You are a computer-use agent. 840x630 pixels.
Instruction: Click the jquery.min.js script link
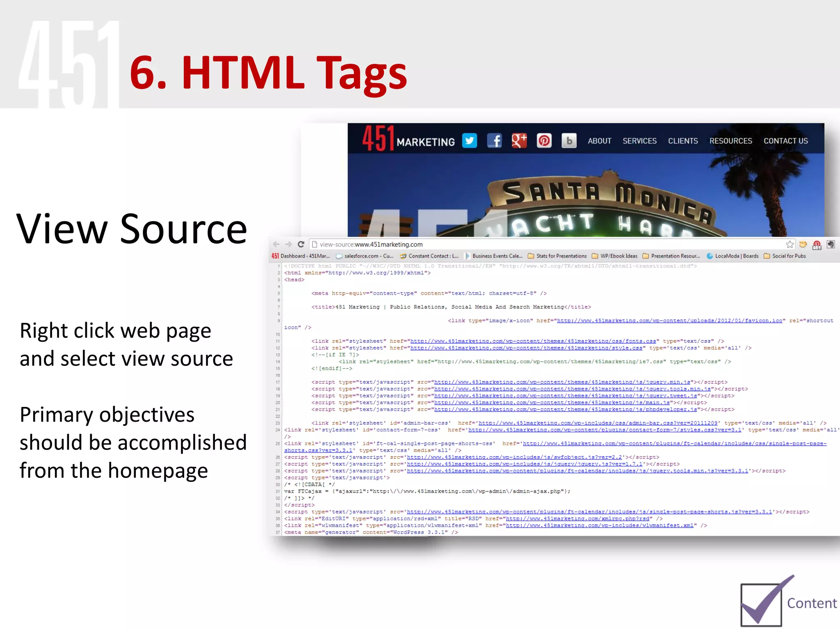tap(562, 382)
